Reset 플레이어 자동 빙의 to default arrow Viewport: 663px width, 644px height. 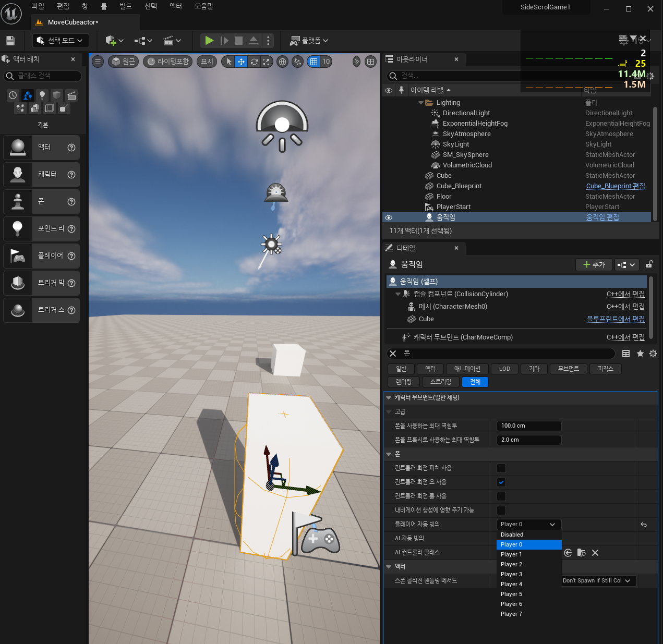644,525
